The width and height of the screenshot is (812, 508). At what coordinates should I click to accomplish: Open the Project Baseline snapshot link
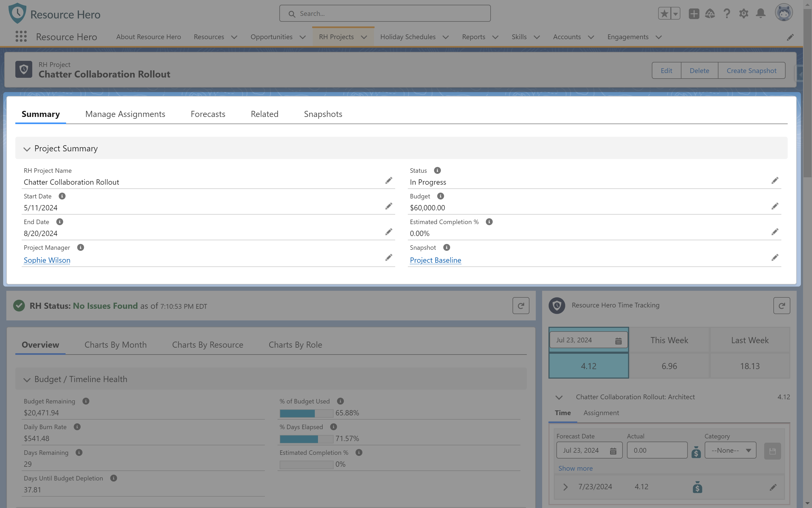point(435,260)
